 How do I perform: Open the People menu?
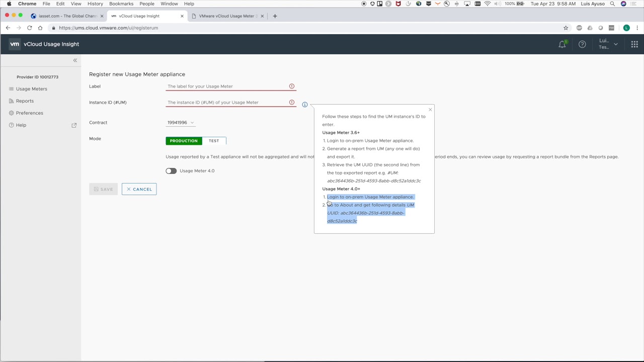pyautogui.click(x=147, y=4)
